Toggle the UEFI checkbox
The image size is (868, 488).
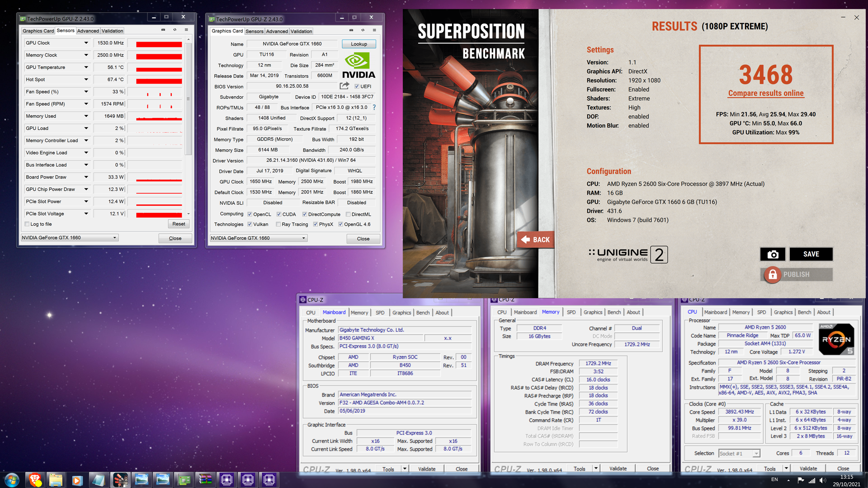click(357, 86)
